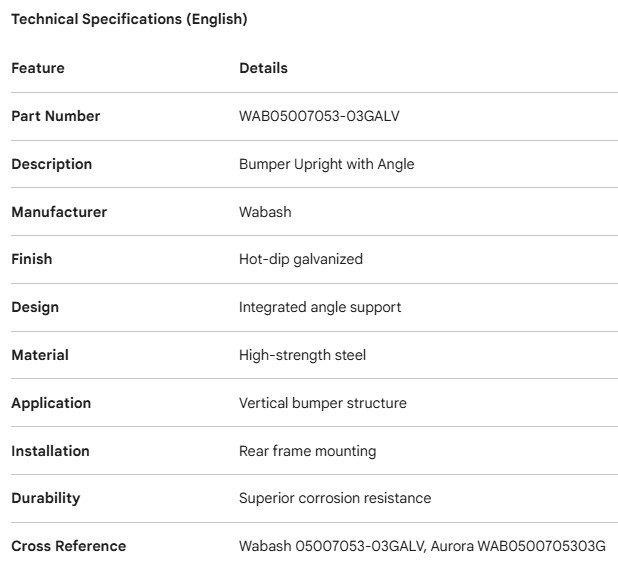Click the Superior corrosion resistance text
This screenshot has height=565, width=618.
(335, 498)
